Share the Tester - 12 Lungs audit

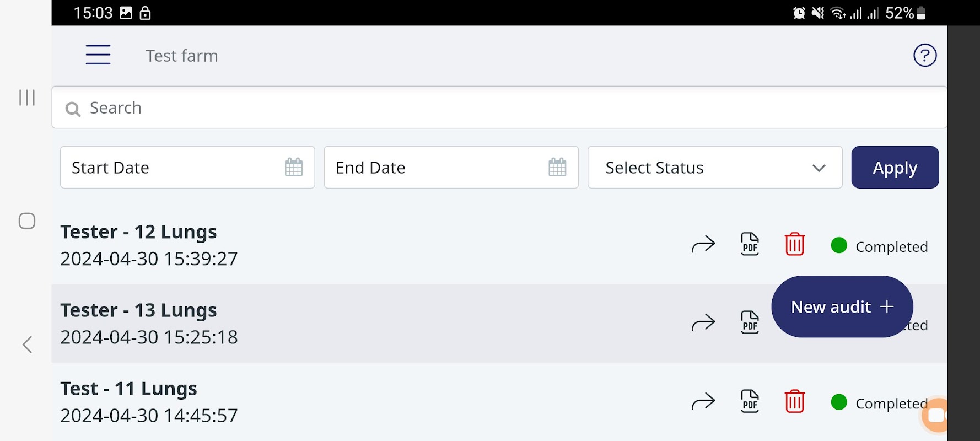(x=703, y=244)
